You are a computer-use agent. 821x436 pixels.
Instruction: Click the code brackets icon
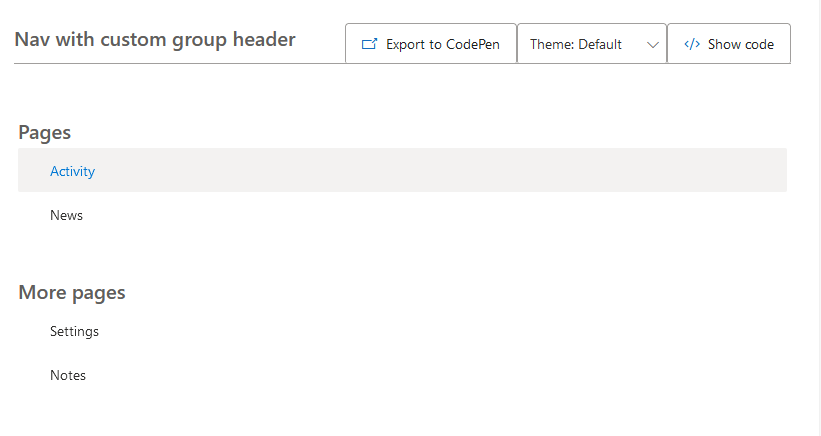pyautogui.click(x=692, y=44)
